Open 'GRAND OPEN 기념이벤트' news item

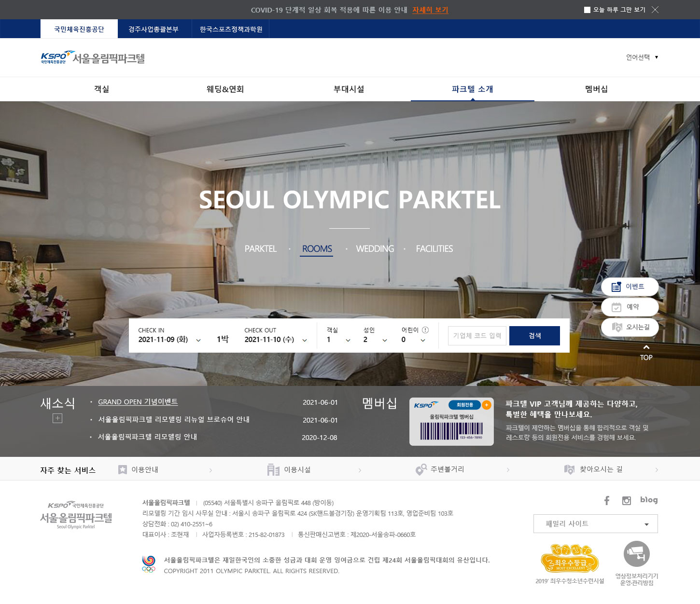coord(138,402)
